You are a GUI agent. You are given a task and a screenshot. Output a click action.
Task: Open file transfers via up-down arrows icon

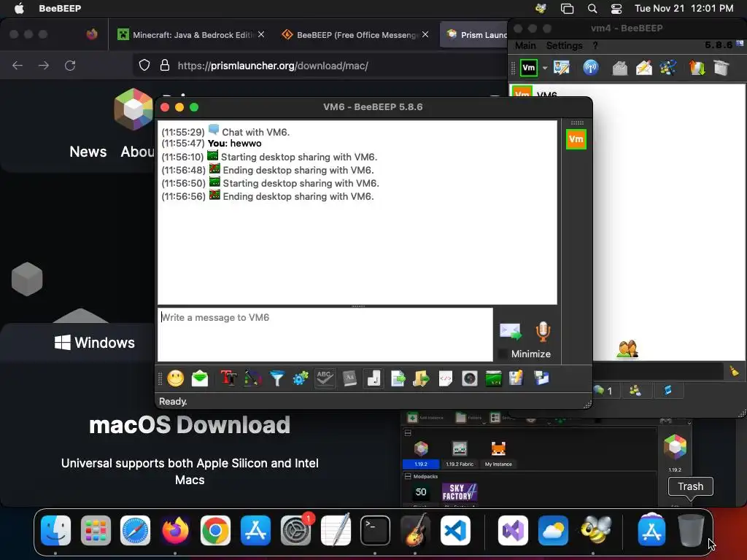(x=697, y=68)
